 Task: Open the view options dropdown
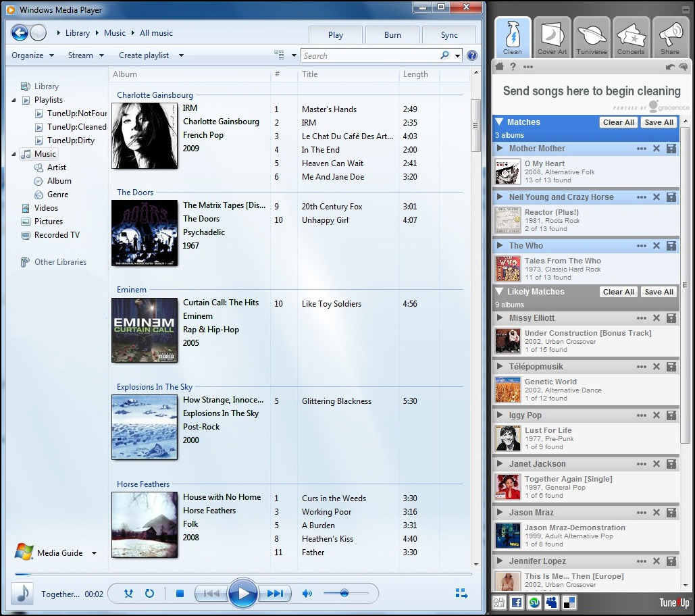coord(294,55)
